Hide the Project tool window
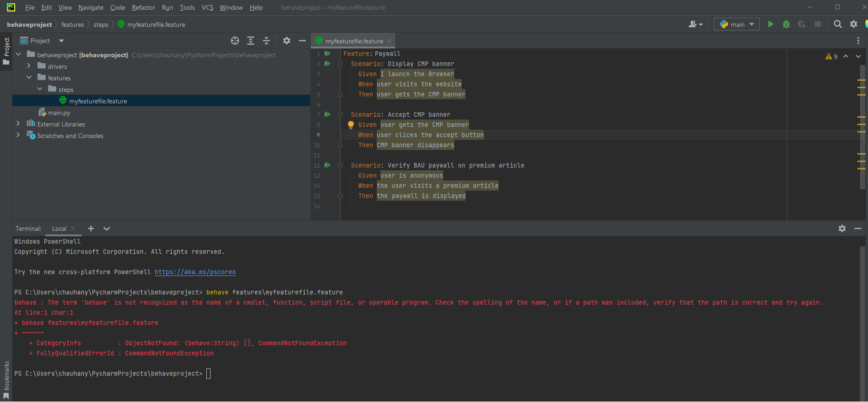 [302, 41]
